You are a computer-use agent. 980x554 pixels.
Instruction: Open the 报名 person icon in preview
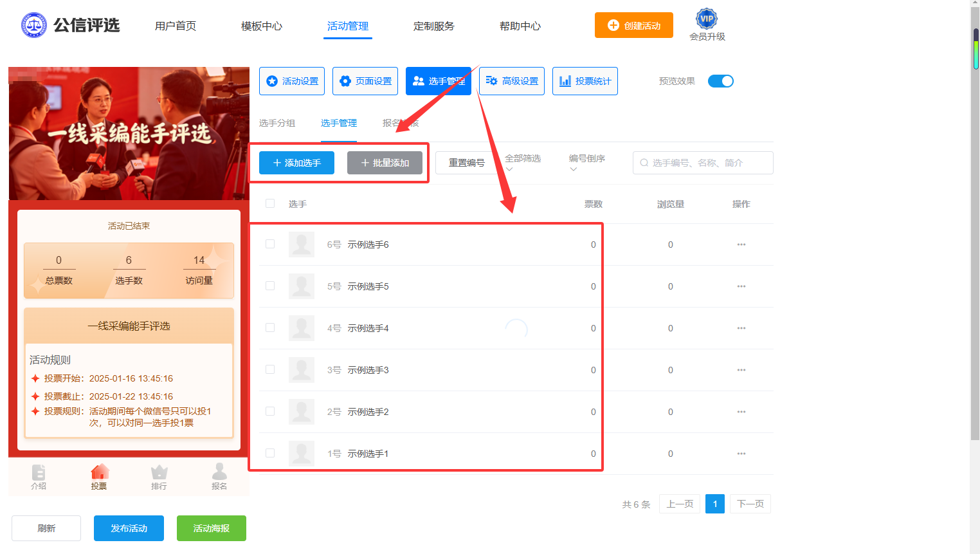click(219, 472)
